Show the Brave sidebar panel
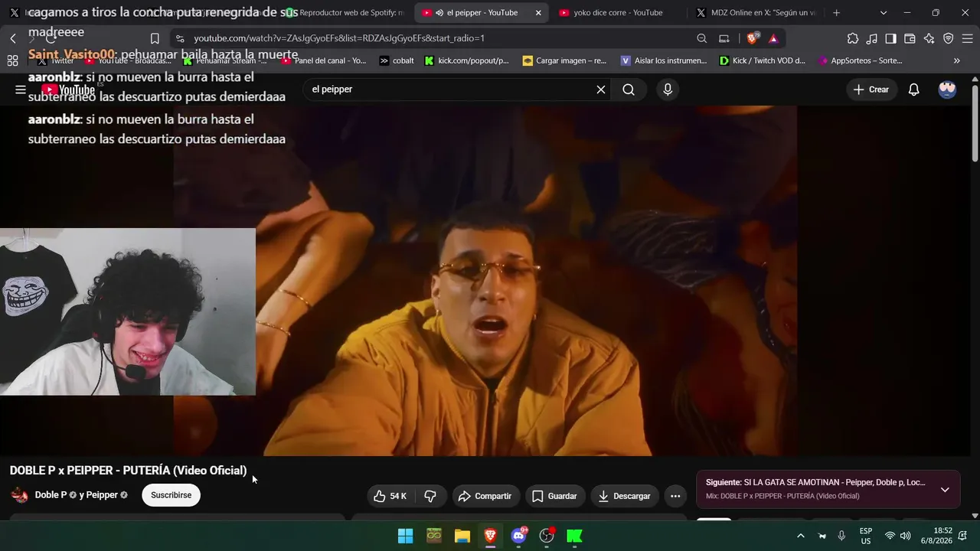This screenshot has height=551, width=980. (x=891, y=38)
